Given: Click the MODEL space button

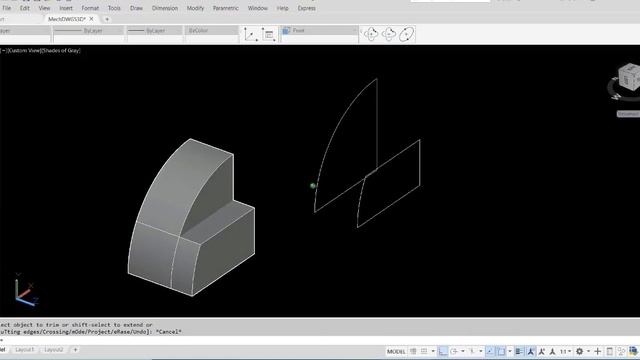Looking at the screenshot, I should 396,351.
